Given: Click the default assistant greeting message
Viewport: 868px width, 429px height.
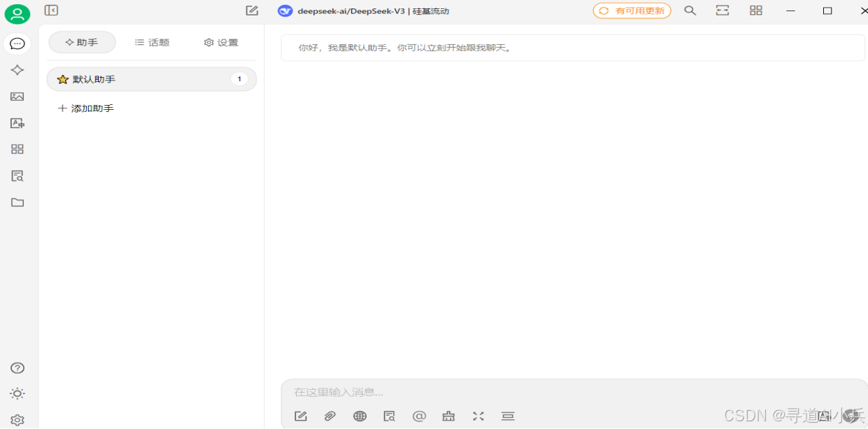Looking at the screenshot, I should [x=573, y=48].
